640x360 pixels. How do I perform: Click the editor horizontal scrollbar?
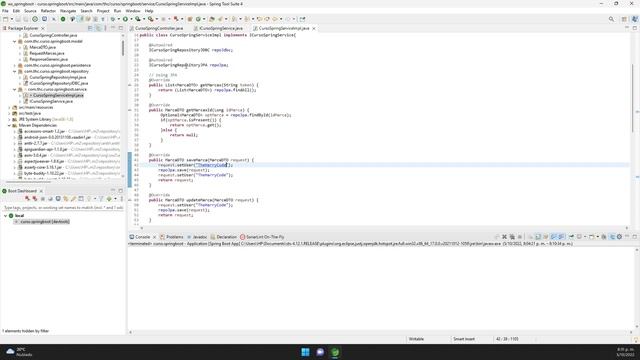(x=384, y=228)
